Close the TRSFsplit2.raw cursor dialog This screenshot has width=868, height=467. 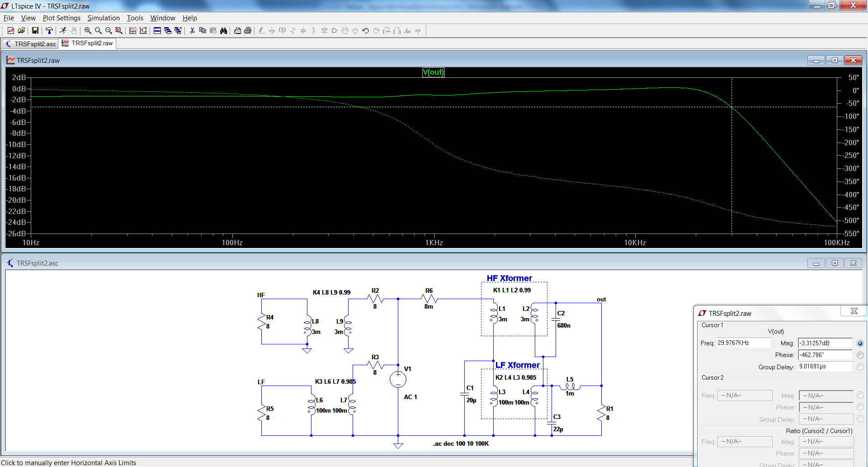pyautogui.click(x=854, y=311)
